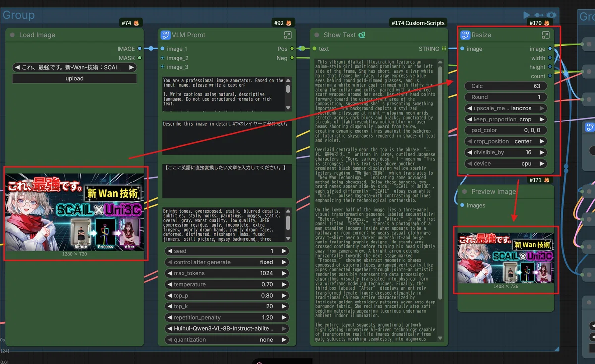
Task: Click the image_2 input port
Action: [161, 58]
